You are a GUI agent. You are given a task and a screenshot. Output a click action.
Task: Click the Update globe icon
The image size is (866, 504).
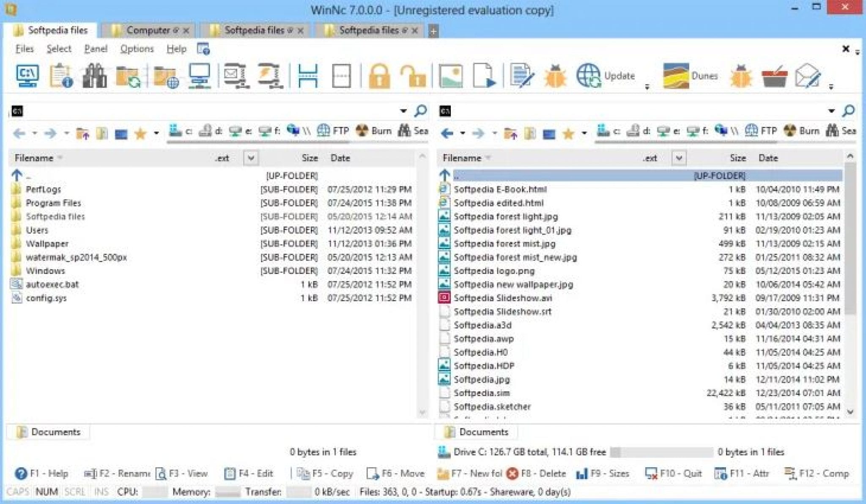[x=589, y=75]
